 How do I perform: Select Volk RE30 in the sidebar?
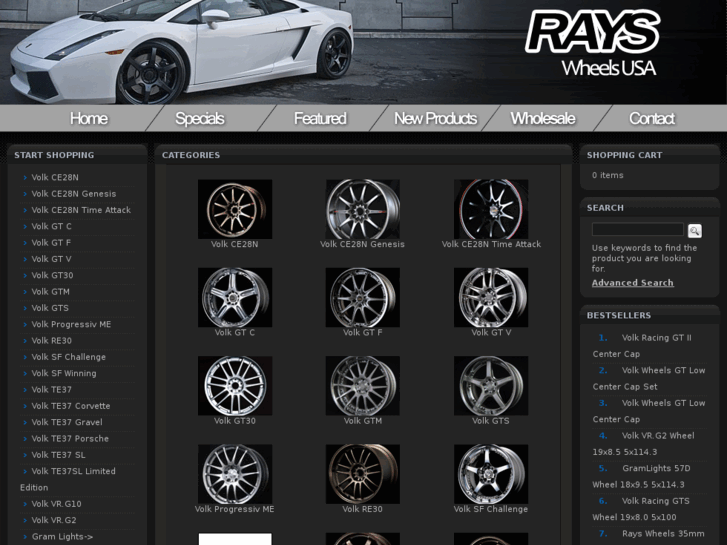(x=51, y=340)
